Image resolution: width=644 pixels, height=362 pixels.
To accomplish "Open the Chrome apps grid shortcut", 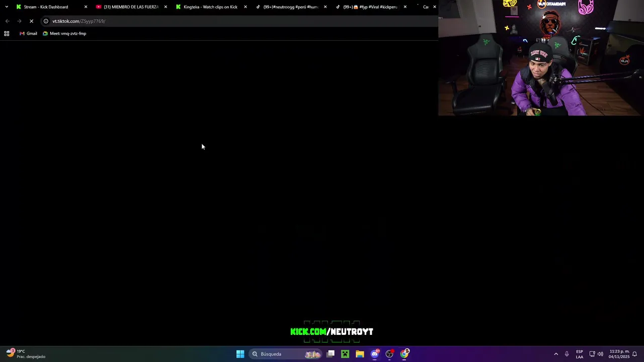I will point(7,34).
